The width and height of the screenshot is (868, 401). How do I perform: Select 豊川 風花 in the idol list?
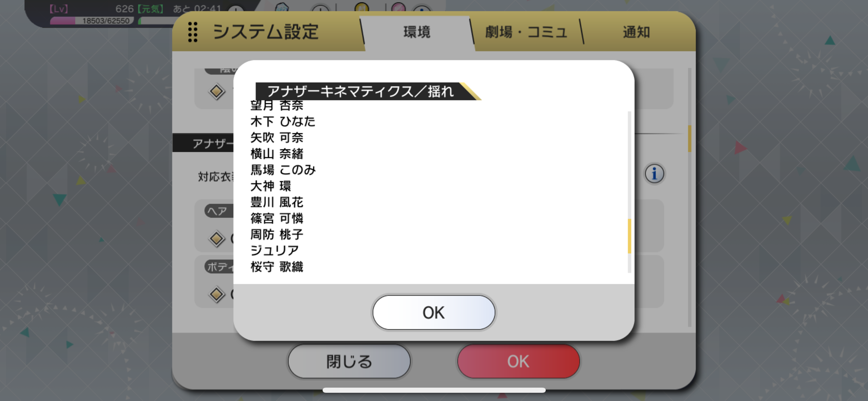click(x=277, y=202)
